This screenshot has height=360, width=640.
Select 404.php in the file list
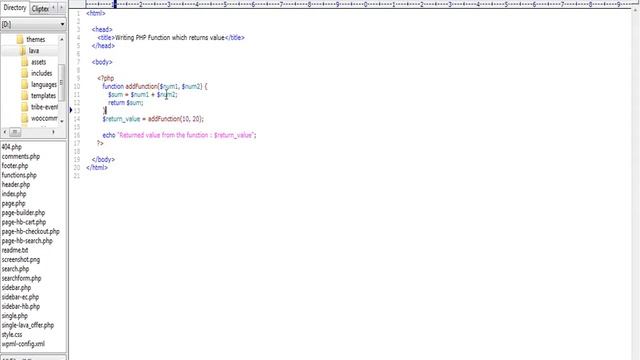tap(11, 147)
